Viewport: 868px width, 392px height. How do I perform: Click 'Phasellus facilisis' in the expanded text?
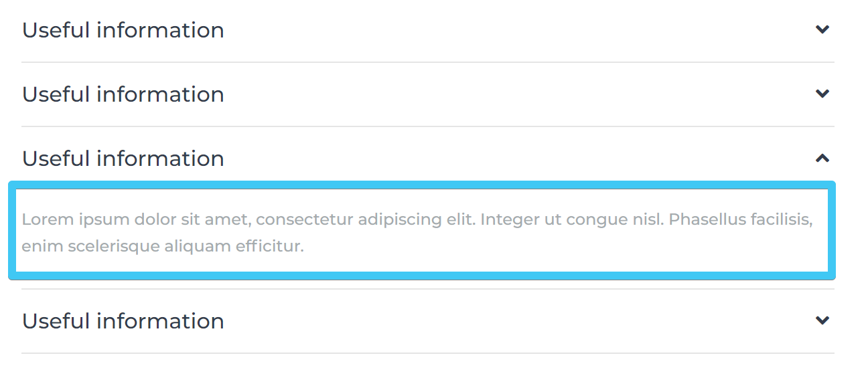741,219
